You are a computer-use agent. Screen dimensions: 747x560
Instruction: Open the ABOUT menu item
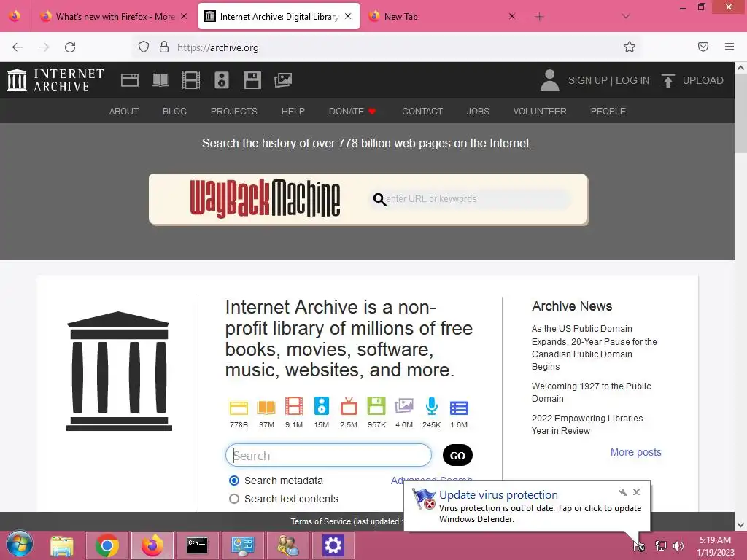point(124,111)
